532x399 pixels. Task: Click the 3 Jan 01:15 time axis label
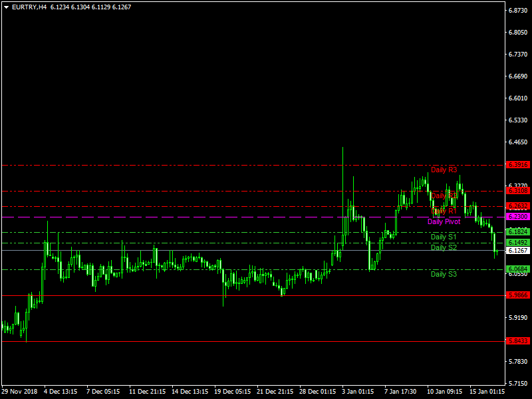(x=357, y=392)
